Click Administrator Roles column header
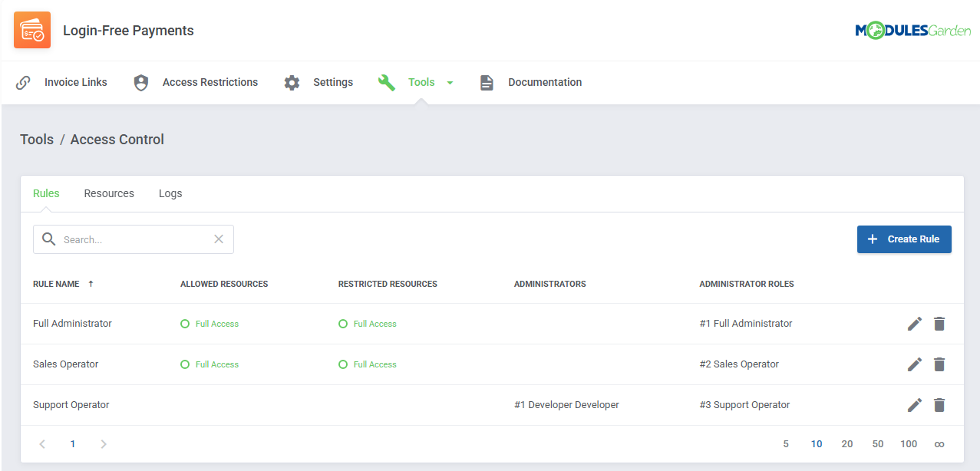 click(747, 284)
